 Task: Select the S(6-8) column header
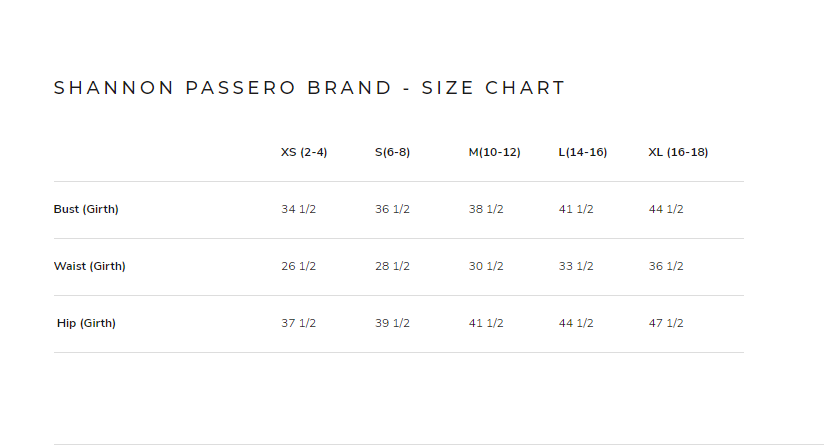tap(392, 152)
